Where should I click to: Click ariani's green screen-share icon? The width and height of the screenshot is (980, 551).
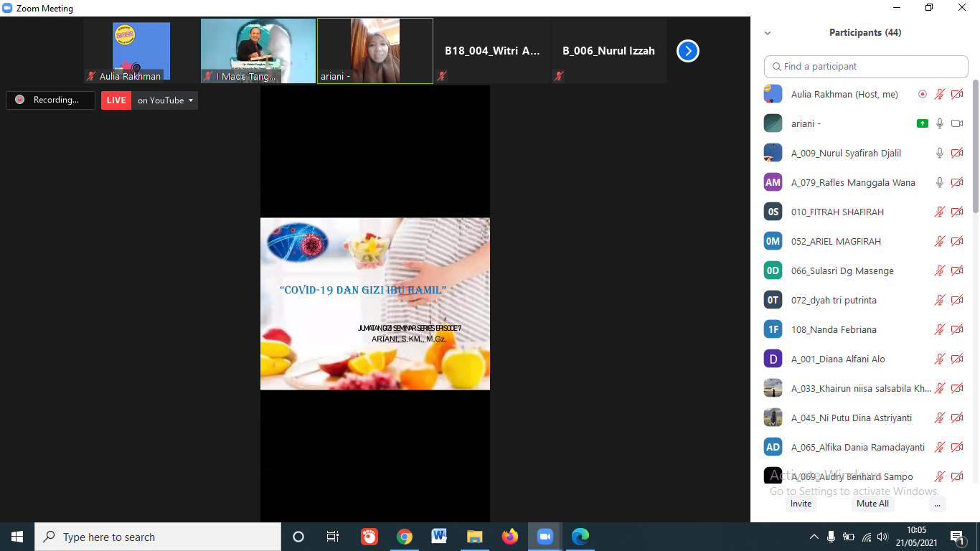(x=923, y=123)
